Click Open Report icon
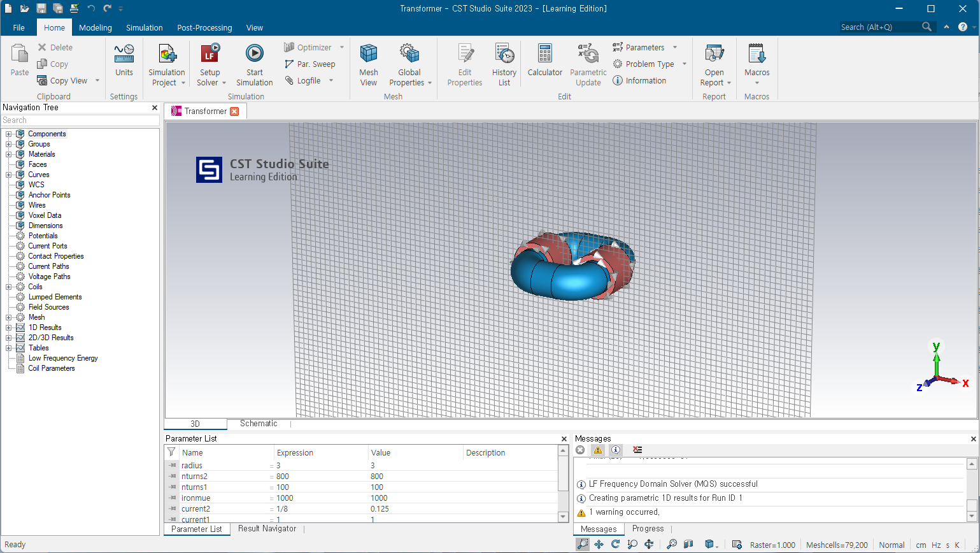 (714, 54)
